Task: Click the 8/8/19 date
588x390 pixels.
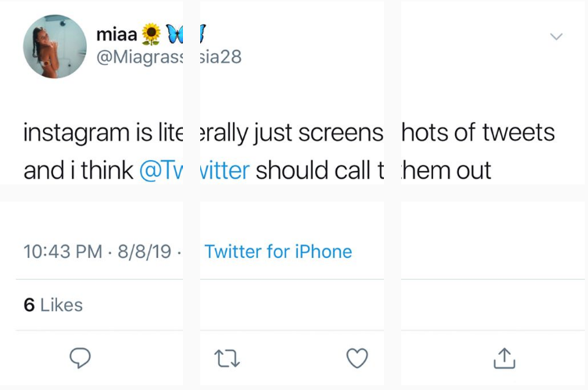Action: point(144,252)
